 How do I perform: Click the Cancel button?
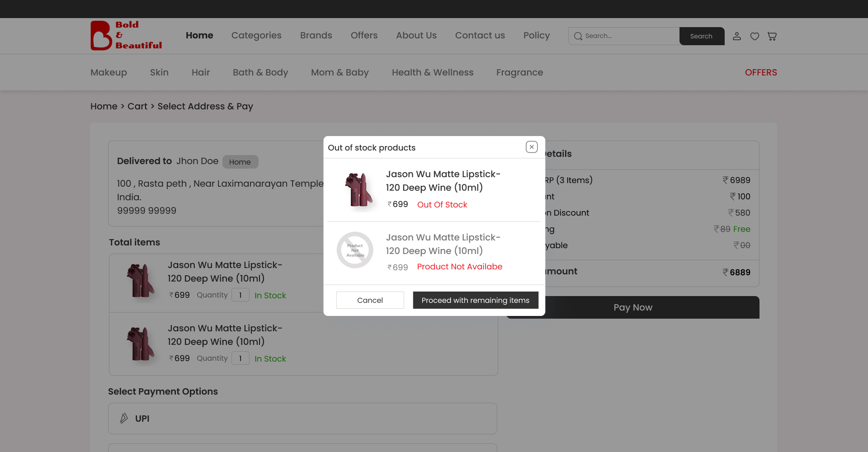[x=370, y=300]
